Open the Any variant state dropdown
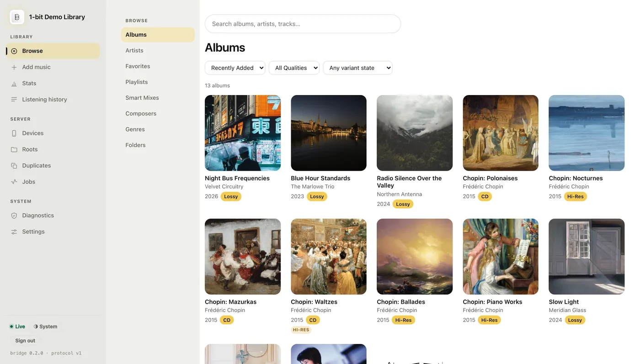 (x=357, y=68)
